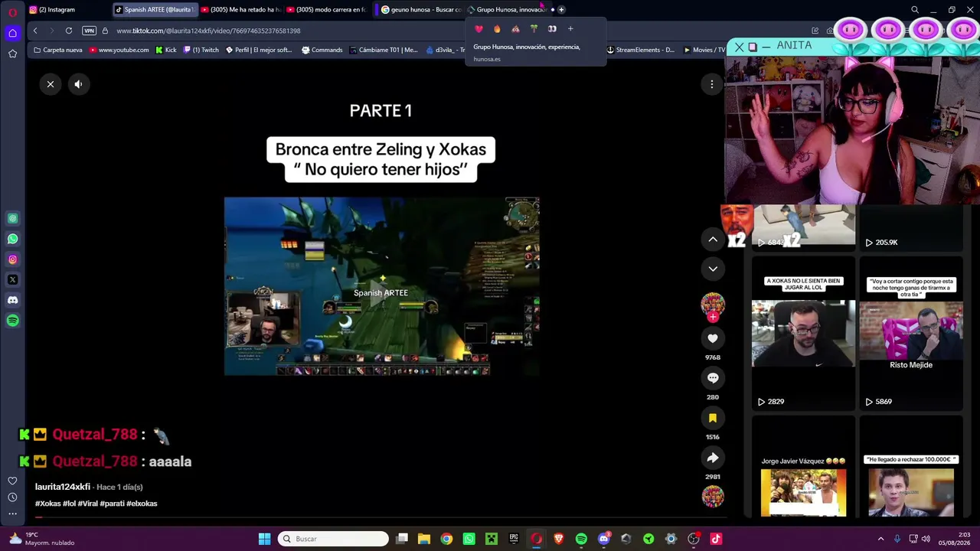Toggle the browser VPN badge

[89, 31]
